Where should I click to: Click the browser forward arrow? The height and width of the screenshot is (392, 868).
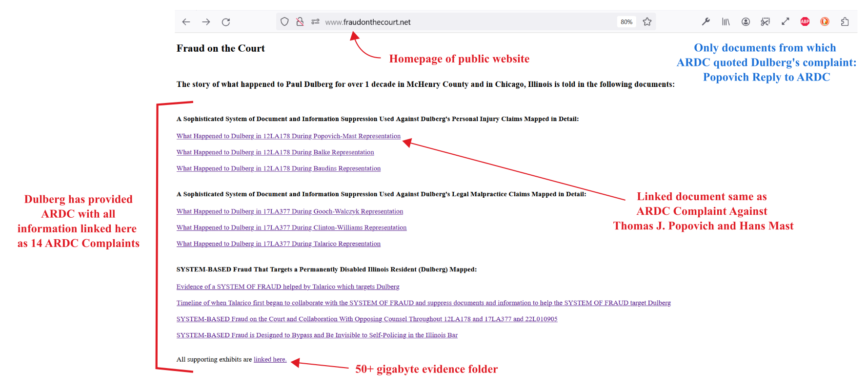pyautogui.click(x=206, y=22)
